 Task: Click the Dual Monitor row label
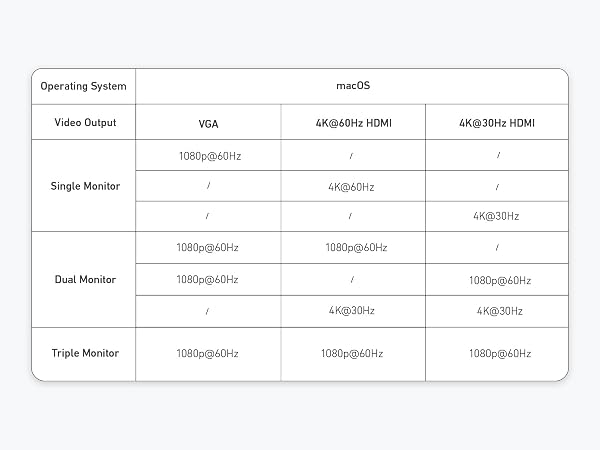pos(83,279)
